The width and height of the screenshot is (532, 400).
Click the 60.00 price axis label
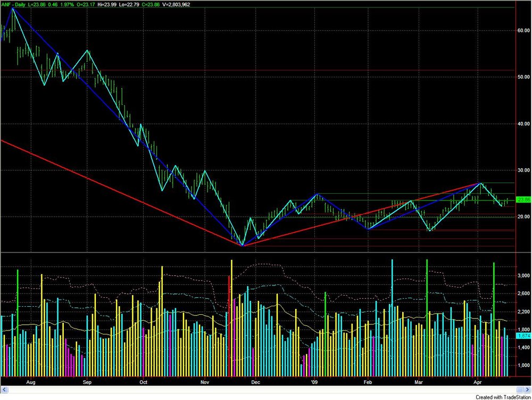523,30
